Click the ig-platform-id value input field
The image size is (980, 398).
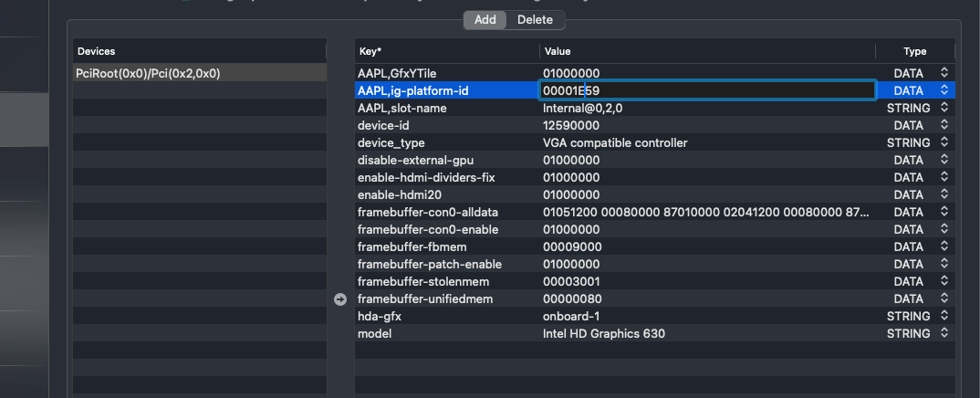click(707, 90)
